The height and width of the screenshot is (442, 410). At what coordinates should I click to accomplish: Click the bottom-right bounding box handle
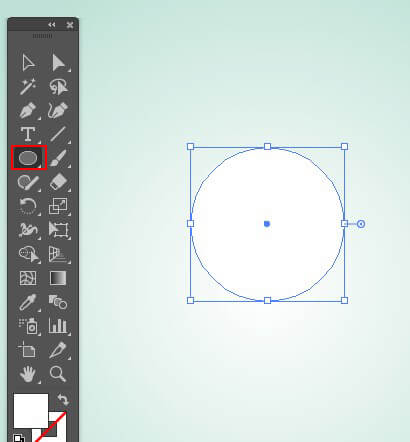(x=345, y=301)
